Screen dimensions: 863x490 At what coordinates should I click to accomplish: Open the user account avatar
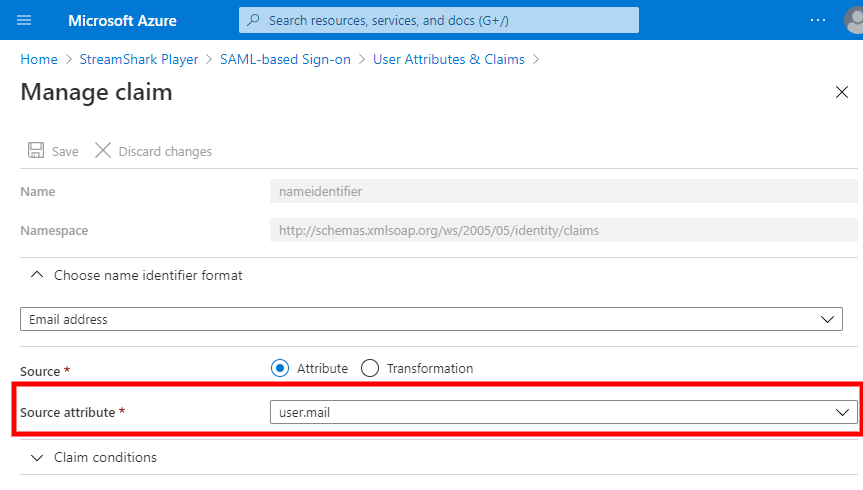click(854, 20)
